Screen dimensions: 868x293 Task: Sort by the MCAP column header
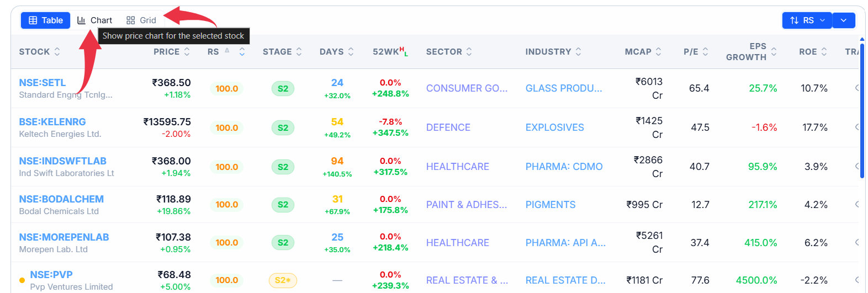(643, 52)
